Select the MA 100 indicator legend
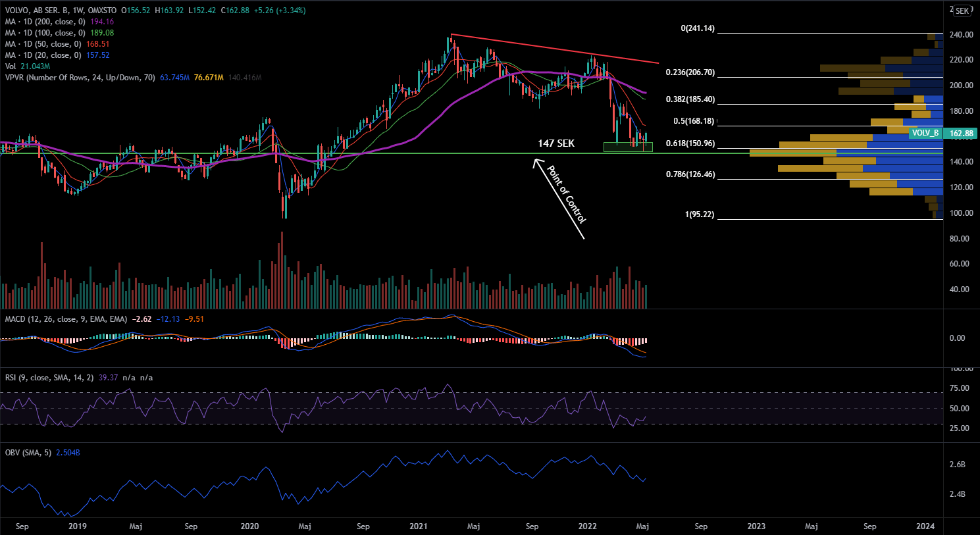Image resolution: width=980 pixels, height=535 pixels. [45, 33]
